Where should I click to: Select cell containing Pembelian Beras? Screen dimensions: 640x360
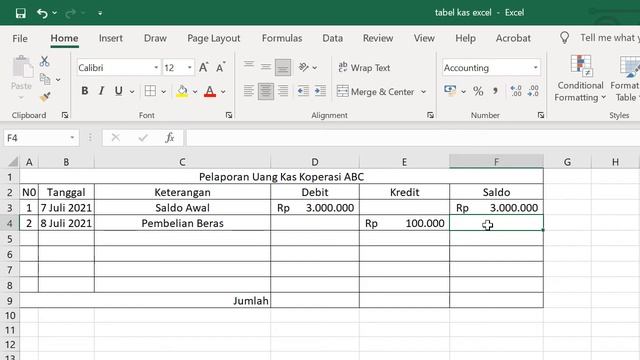pyautogui.click(x=182, y=223)
